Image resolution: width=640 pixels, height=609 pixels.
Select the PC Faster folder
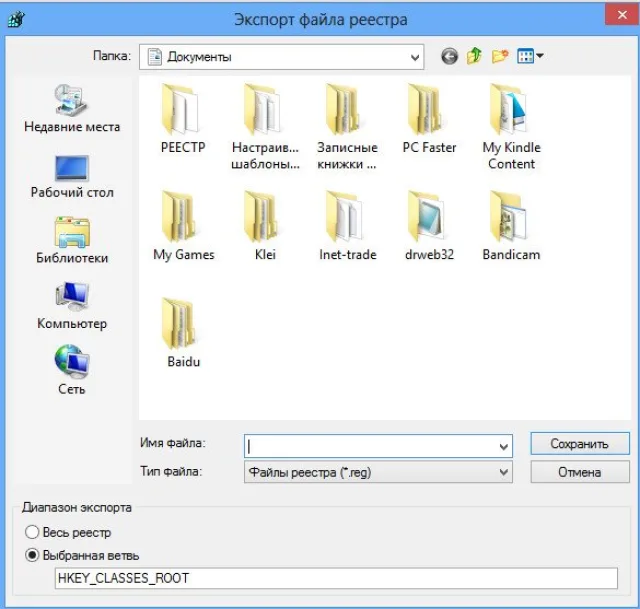click(x=429, y=119)
